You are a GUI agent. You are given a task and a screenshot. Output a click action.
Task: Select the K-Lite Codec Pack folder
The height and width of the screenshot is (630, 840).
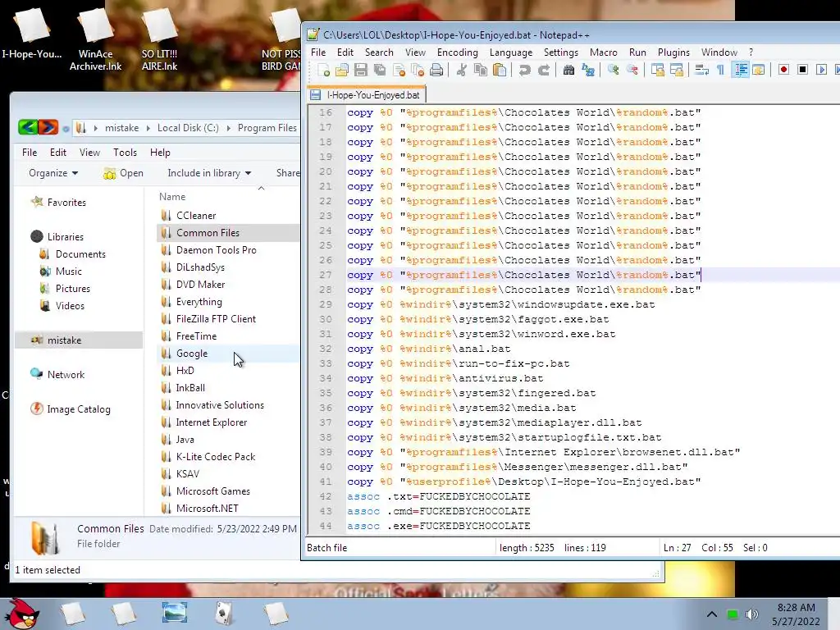pos(216,456)
